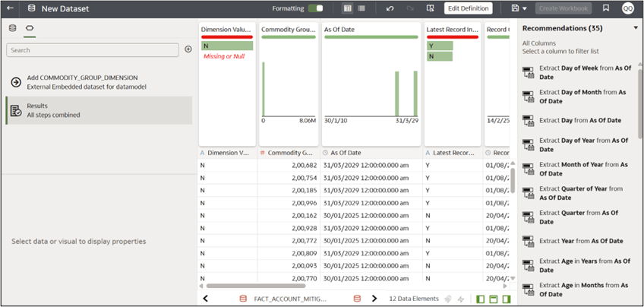Click the N bar in Latest Record tile

click(x=440, y=56)
